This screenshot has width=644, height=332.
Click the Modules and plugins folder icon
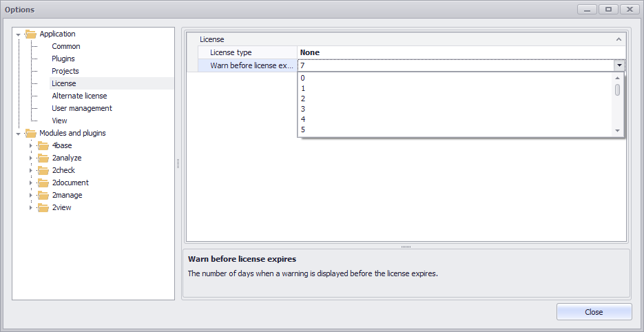pos(31,133)
